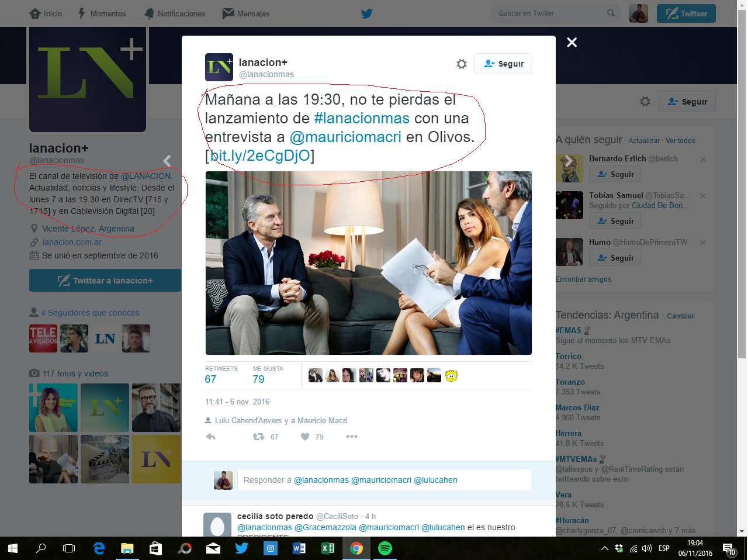This screenshot has width=748, height=560.
Task: Open the #EMAS trend
Action: click(x=569, y=330)
